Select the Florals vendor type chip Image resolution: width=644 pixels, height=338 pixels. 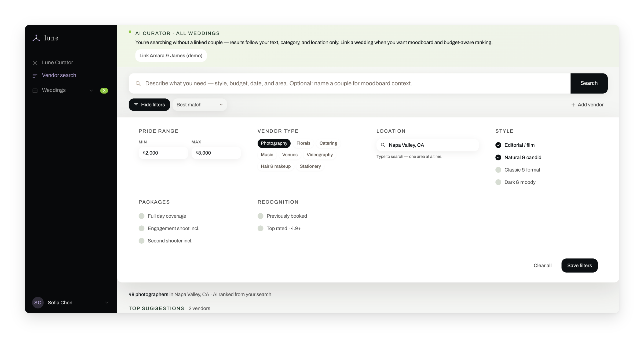click(x=303, y=143)
